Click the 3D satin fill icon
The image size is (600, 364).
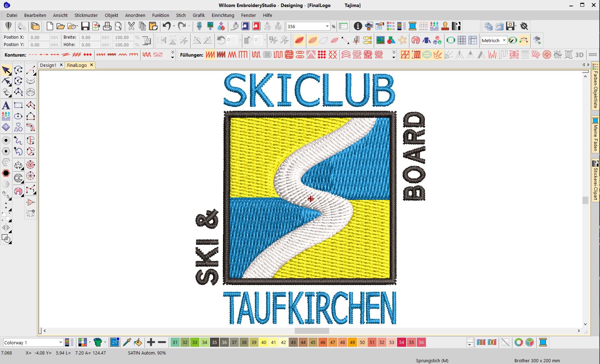coord(579,55)
